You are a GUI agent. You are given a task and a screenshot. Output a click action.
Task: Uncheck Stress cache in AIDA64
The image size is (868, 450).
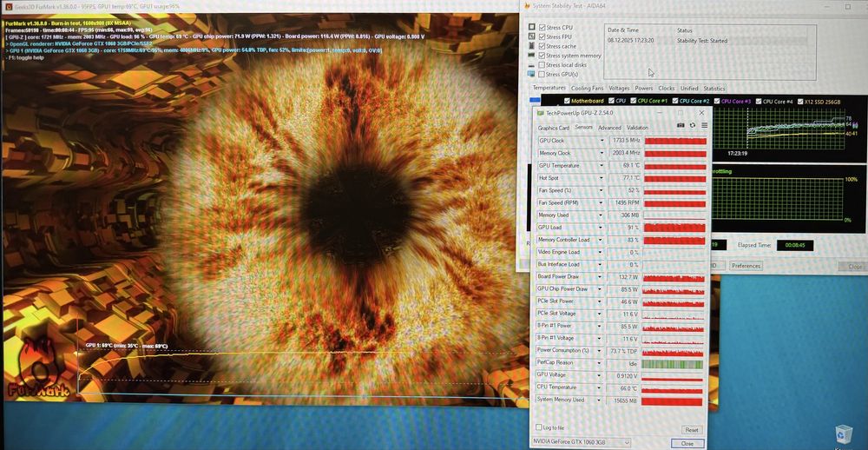click(542, 46)
